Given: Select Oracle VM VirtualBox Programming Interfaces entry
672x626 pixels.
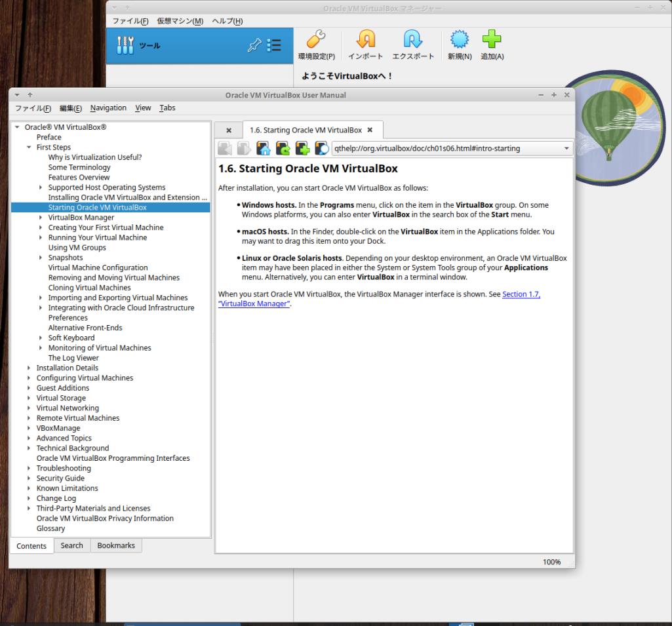Looking at the screenshot, I should pyautogui.click(x=113, y=458).
